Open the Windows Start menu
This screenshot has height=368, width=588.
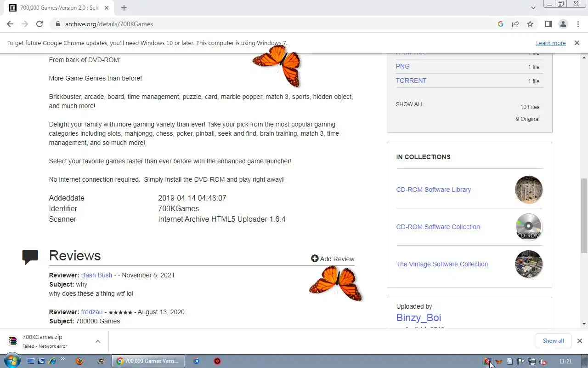[11, 361]
